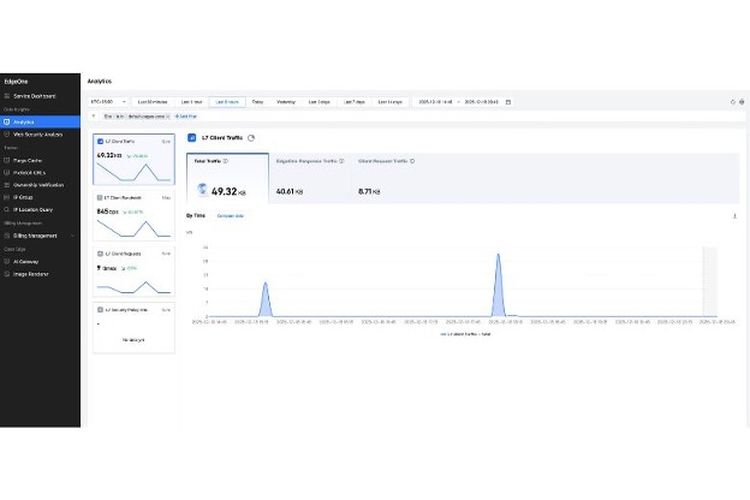Toggle the L7 Client Requests checkbox
Screen dimensions: 750x500
100,254
